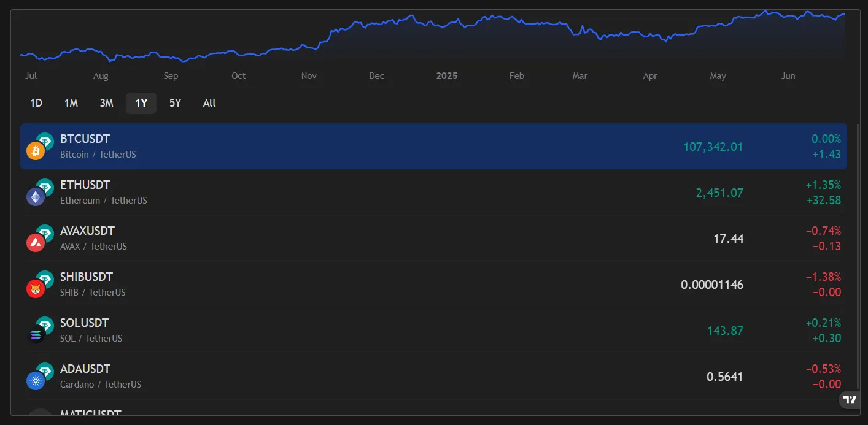The height and width of the screenshot is (425, 868).
Task: Click the Ethereum / TetherUS description
Action: (104, 201)
